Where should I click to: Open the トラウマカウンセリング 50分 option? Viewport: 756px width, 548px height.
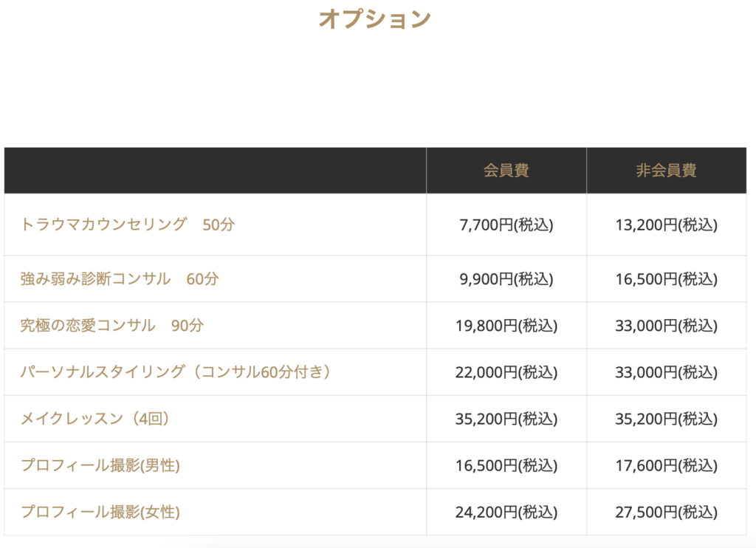127,225
